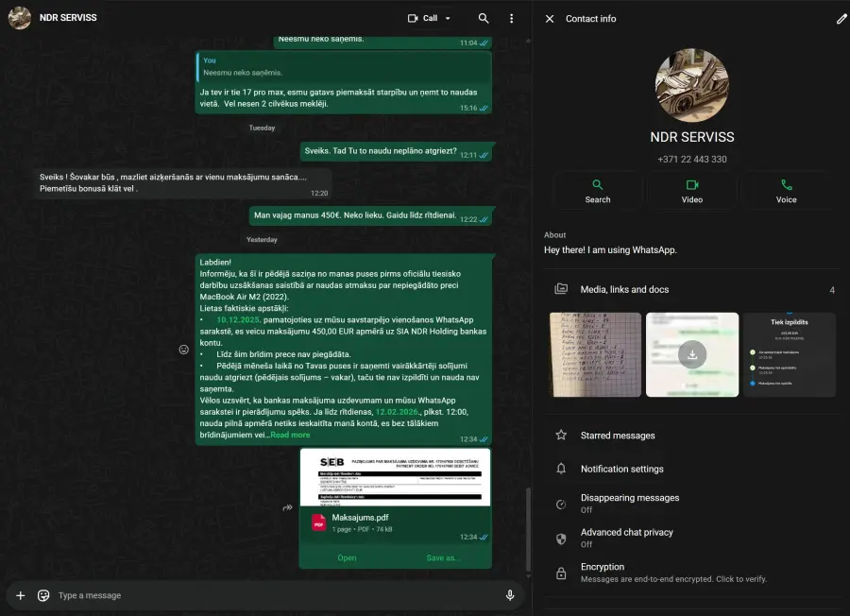Click the microphone voice message icon
Screen dimensions: 850x616
click(510, 595)
